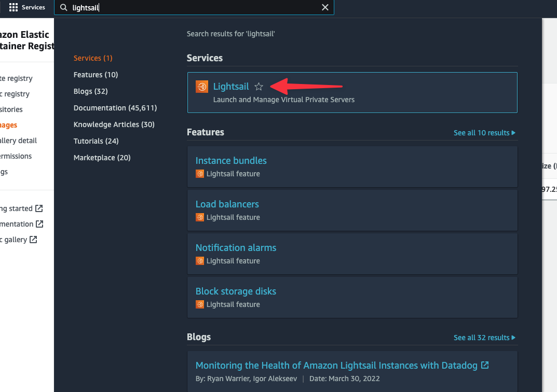Open the Notification alarms feature

[x=236, y=248]
